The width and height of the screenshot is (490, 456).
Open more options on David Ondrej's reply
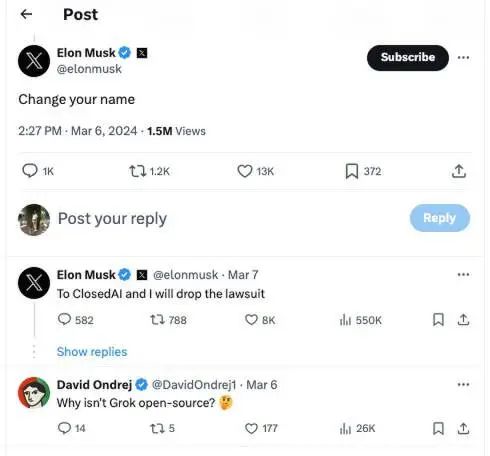click(463, 385)
